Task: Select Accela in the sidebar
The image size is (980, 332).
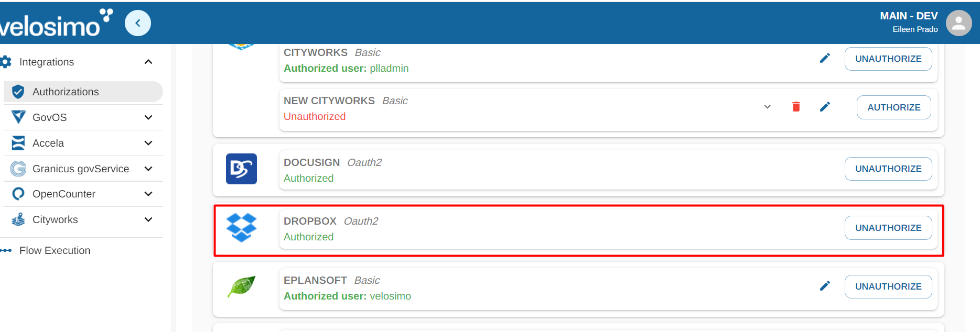Action: coord(83,143)
